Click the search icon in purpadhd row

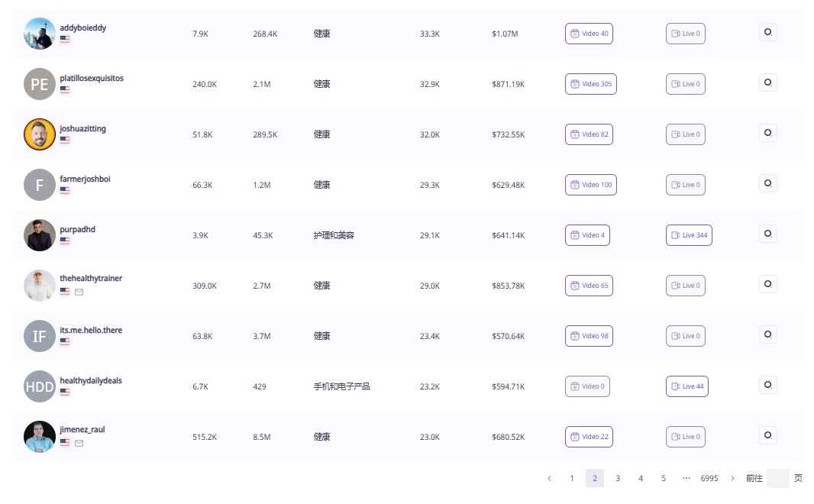[767, 234]
